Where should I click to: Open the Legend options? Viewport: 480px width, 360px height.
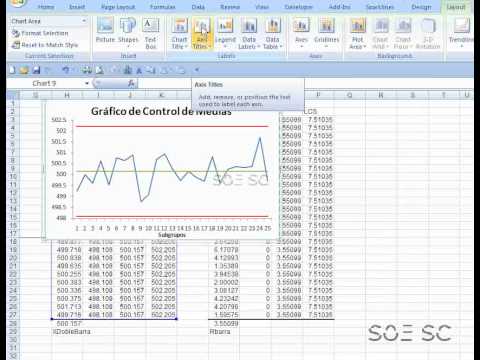pyautogui.click(x=225, y=33)
